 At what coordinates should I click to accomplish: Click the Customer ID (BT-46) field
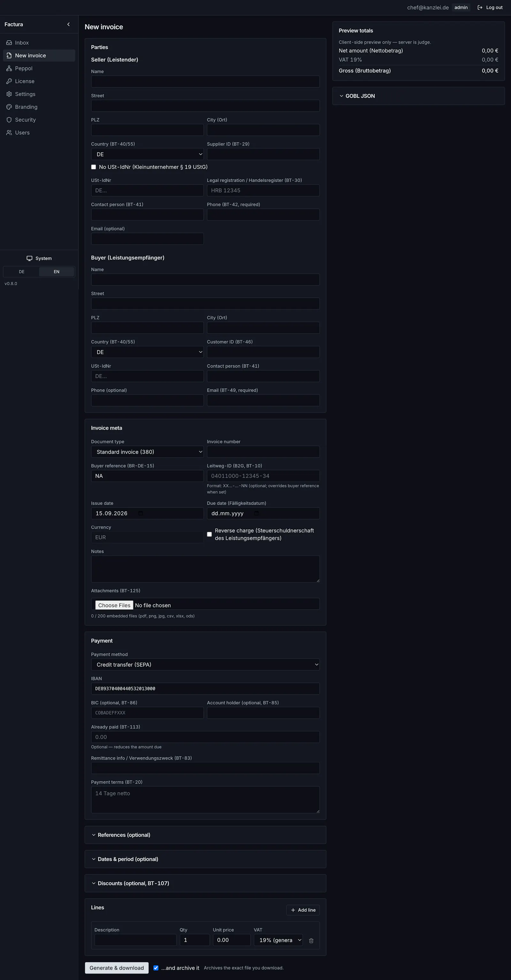pos(263,352)
